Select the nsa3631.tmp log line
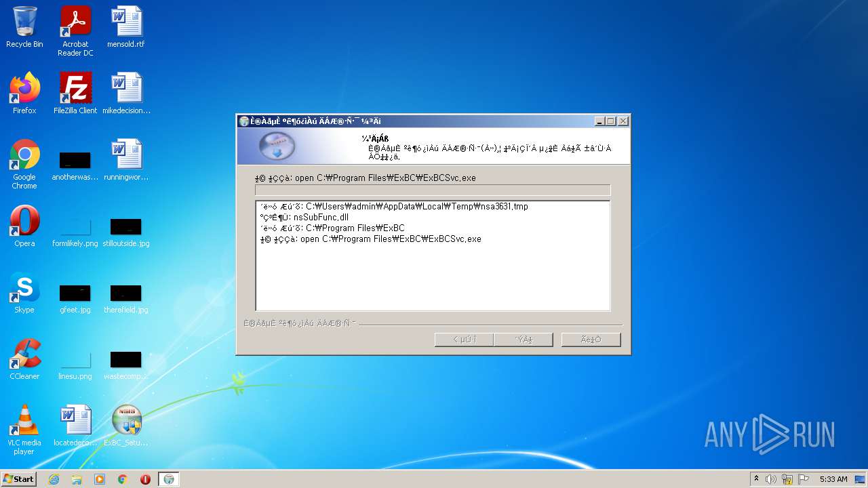The width and height of the screenshot is (868, 488). click(x=393, y=207)
